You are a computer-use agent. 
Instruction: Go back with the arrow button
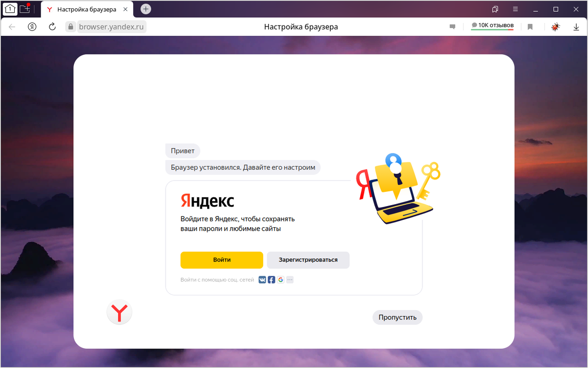coord(12,27)
